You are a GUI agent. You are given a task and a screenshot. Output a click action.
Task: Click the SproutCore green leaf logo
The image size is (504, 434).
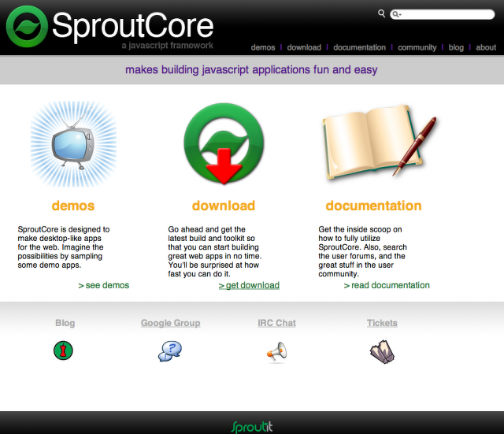click(28, 28)
